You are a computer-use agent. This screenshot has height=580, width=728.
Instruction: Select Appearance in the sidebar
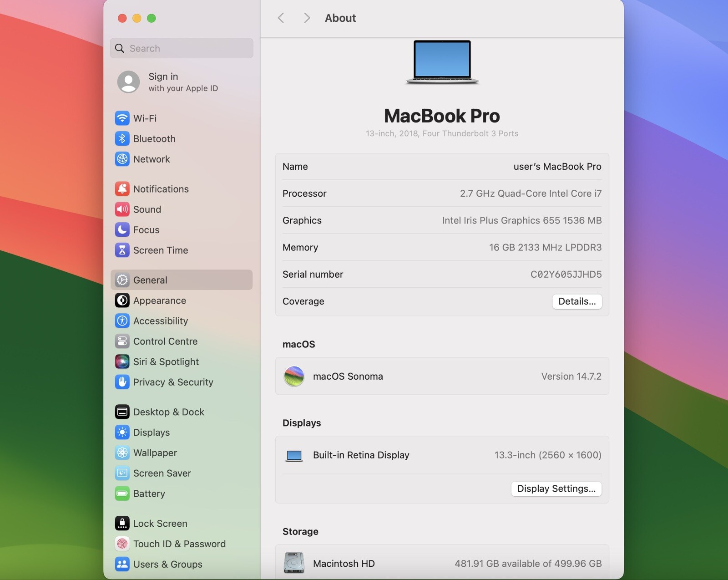[x=182, y=300]
